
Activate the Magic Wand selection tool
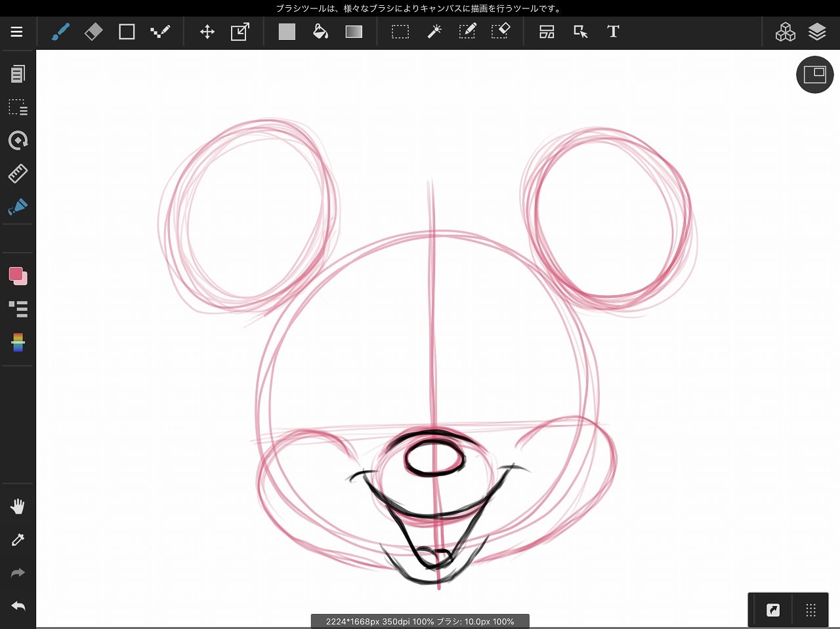[434, 31]
